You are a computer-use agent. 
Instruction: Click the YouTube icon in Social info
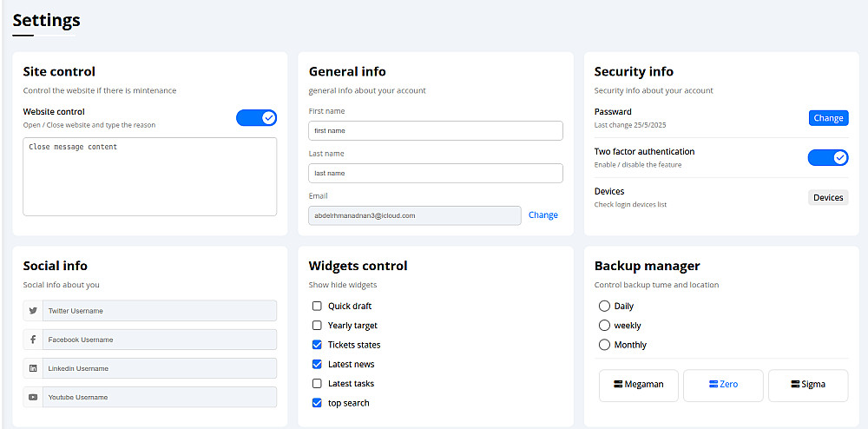pyautogui.click(x=33, y=397)
